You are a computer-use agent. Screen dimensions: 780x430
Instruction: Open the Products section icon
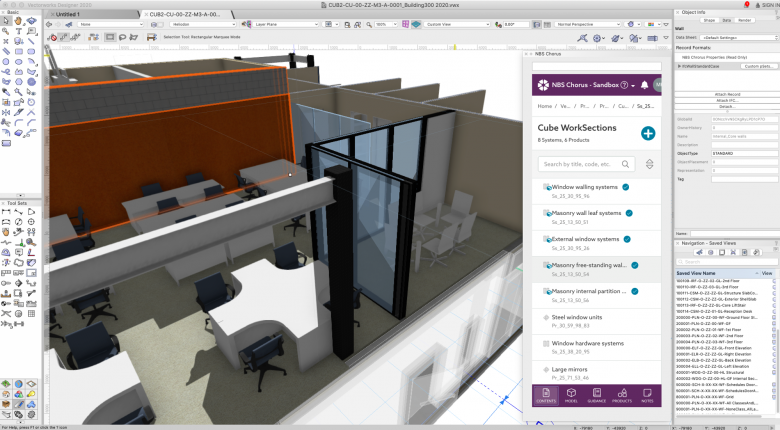tap(623, 395)
